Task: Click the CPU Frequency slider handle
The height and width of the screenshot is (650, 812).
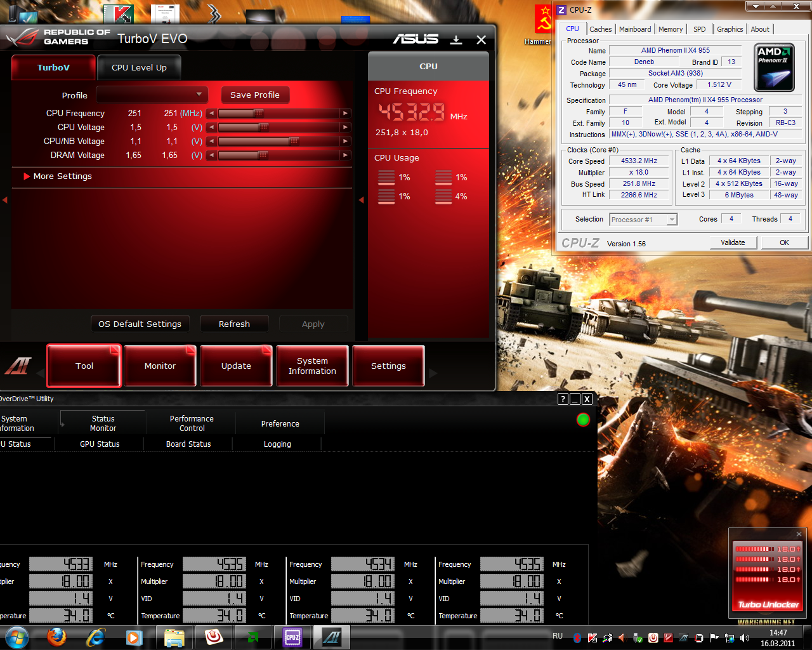Action: pyautogui.click(x=259, y=114)
